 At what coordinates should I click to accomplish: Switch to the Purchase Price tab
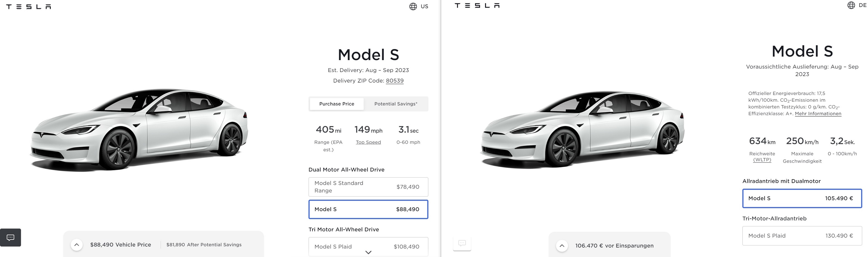tap(337, 104)
